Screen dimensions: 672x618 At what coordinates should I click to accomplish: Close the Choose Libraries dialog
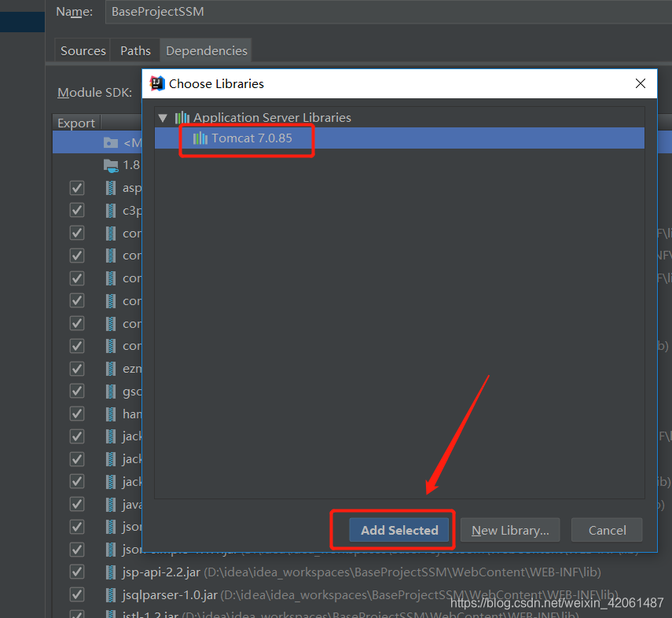641,83
